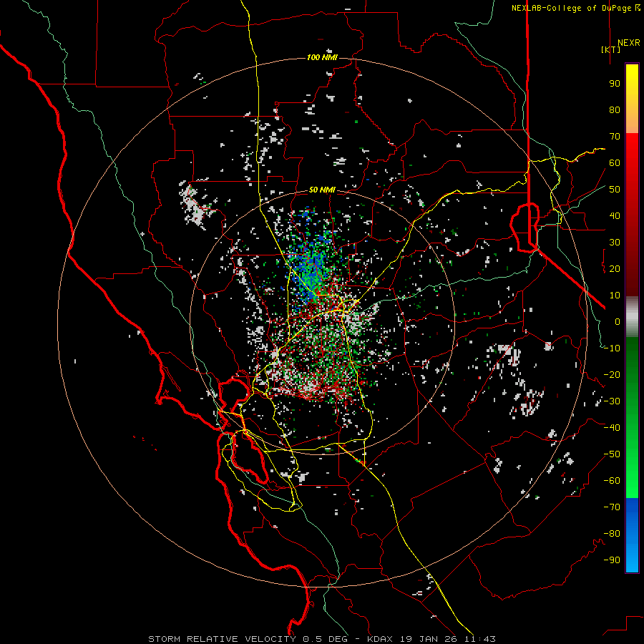Screen dimensions: 644x644
Task: Click the STORM RELATIVE VELOCITY caption text
Action: (222, 639)
